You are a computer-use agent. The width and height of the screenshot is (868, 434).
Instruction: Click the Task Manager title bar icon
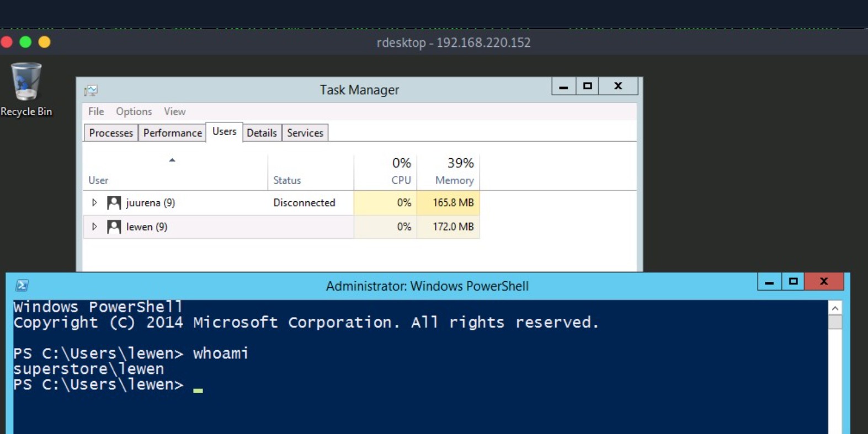pyautogui.click(x=91, y=90)
